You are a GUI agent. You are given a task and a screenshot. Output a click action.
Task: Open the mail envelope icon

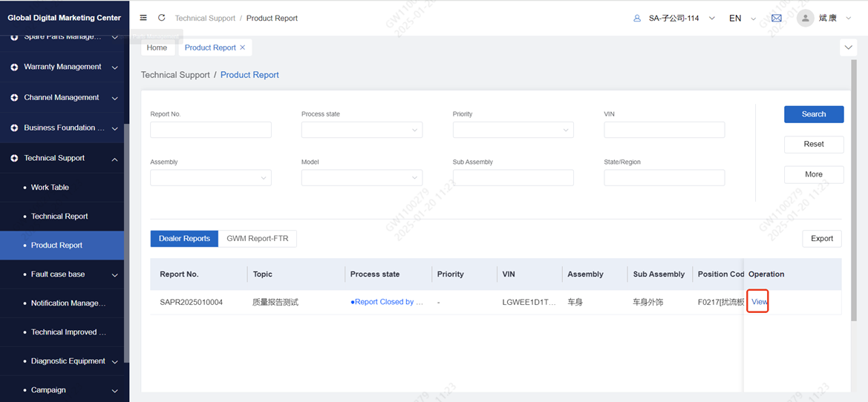pos(776,18)
